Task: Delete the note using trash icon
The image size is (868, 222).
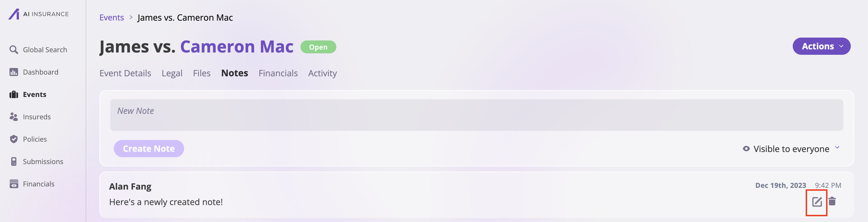Action: 832,201
